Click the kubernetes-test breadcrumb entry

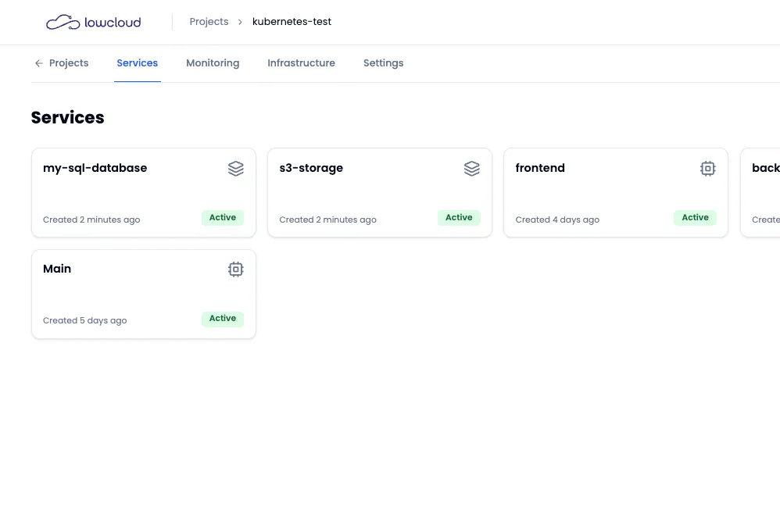[292, 22]
